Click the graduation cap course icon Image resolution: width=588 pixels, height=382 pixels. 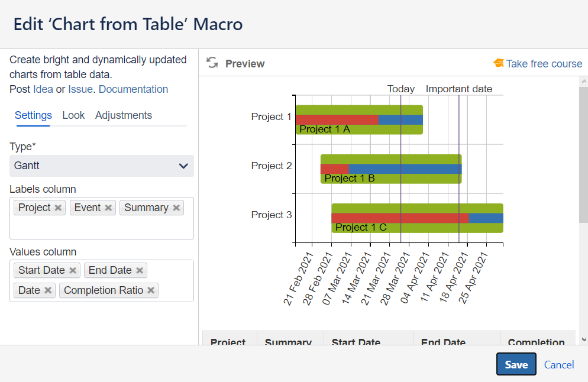(498, 63)
